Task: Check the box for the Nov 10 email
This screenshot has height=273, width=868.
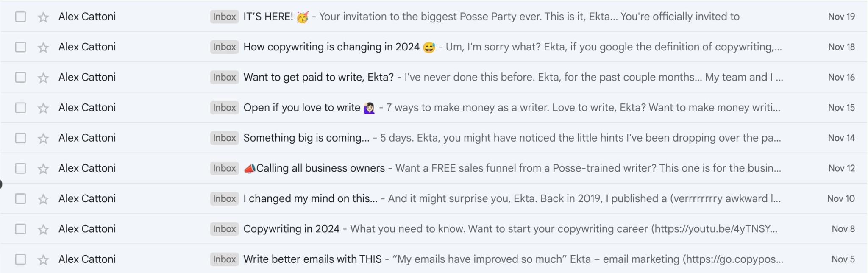Action: tap(20, 199)
